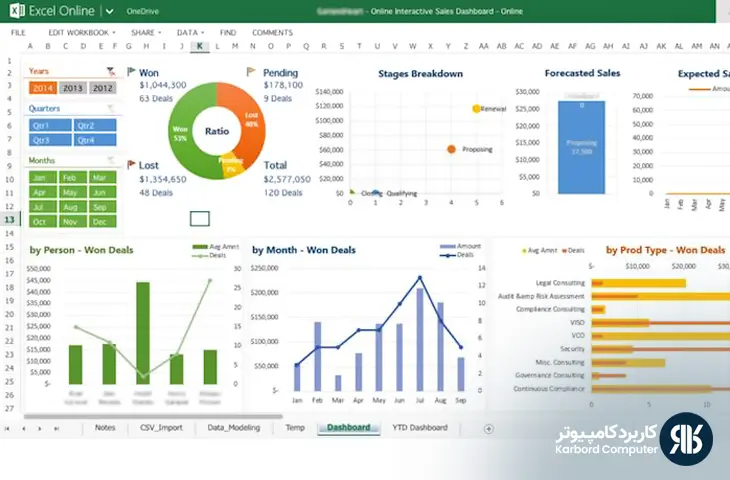Click next sheet navigation arrow
This screenshot has width=730, height=480.
(40, 428)
